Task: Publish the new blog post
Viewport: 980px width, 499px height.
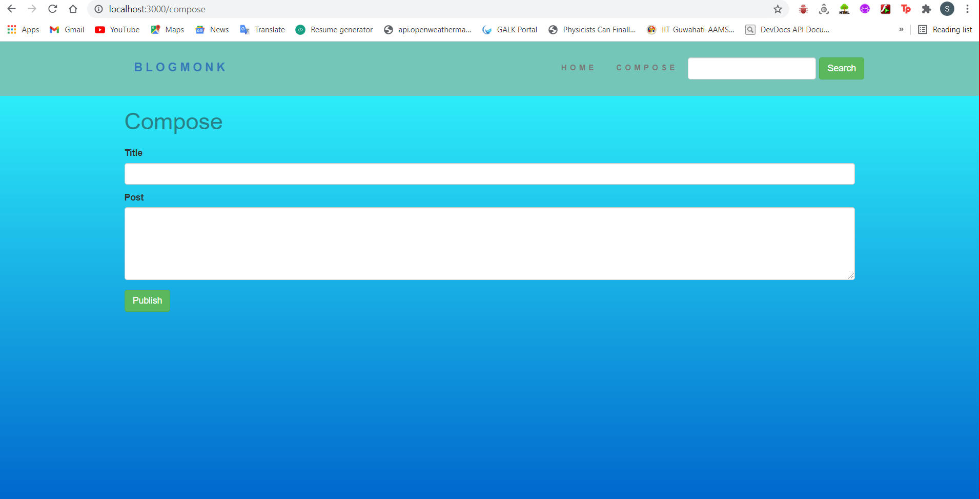Action: 147,301
